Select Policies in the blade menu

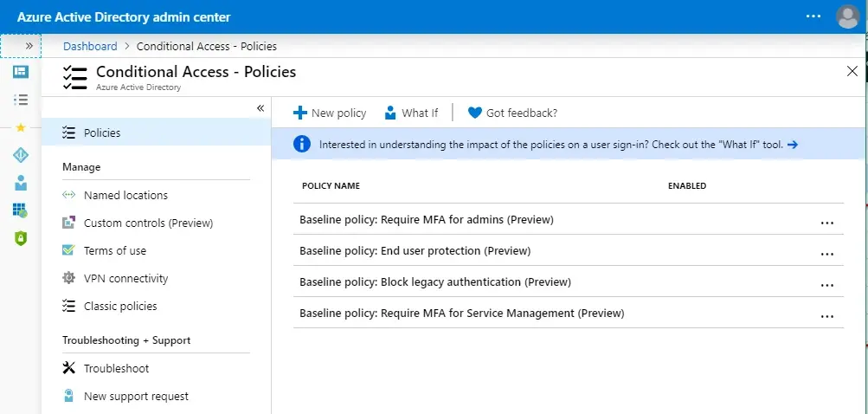click(156, 133)
